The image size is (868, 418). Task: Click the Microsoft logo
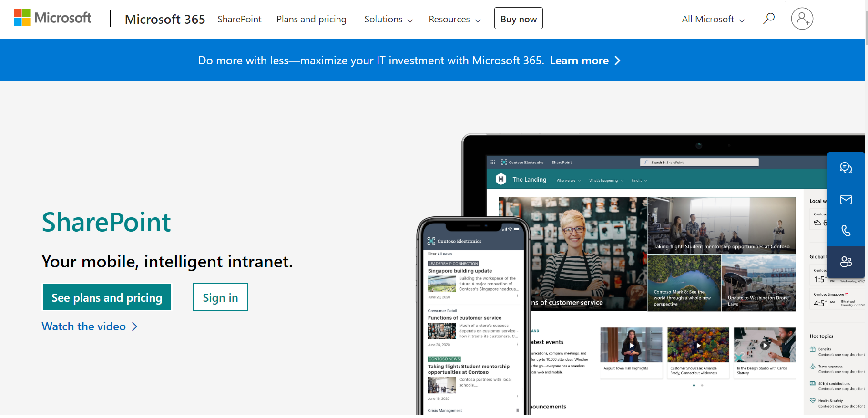coord(52,18)
